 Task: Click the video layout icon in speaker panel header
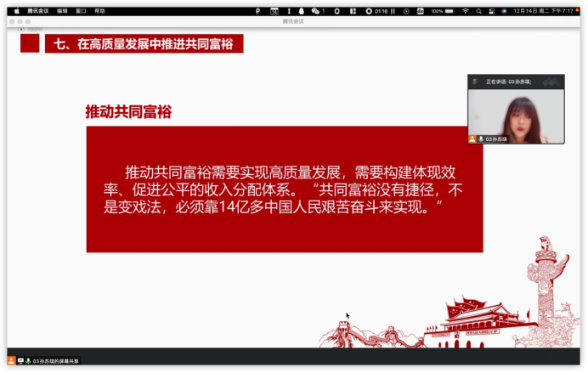551,82
